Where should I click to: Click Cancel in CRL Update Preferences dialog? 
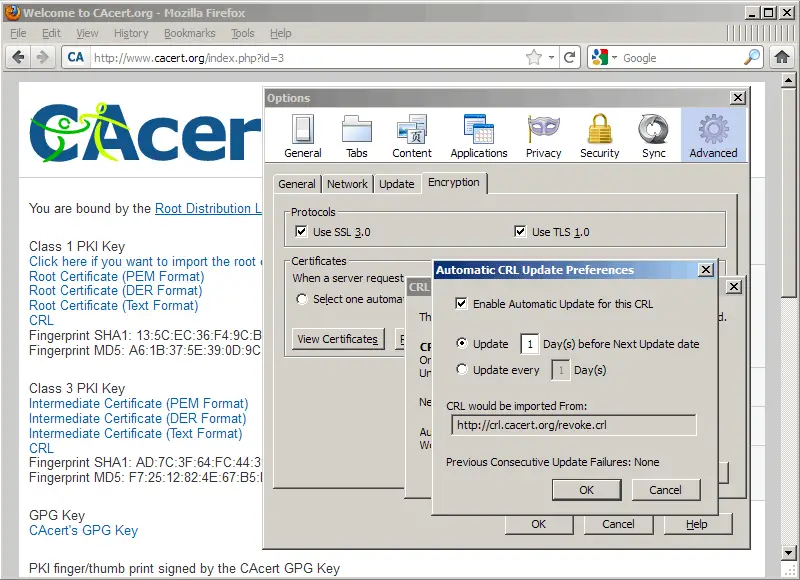coord(665,490)
